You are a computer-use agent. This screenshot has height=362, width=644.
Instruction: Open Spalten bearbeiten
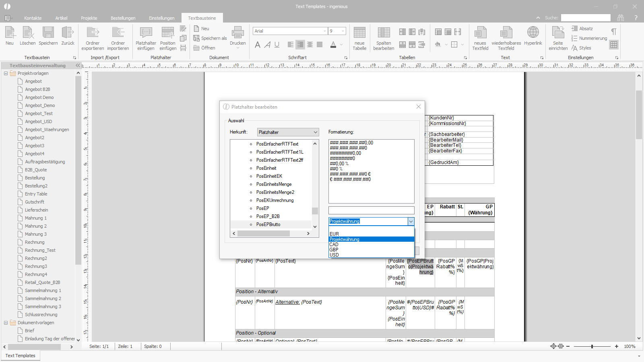384,38
